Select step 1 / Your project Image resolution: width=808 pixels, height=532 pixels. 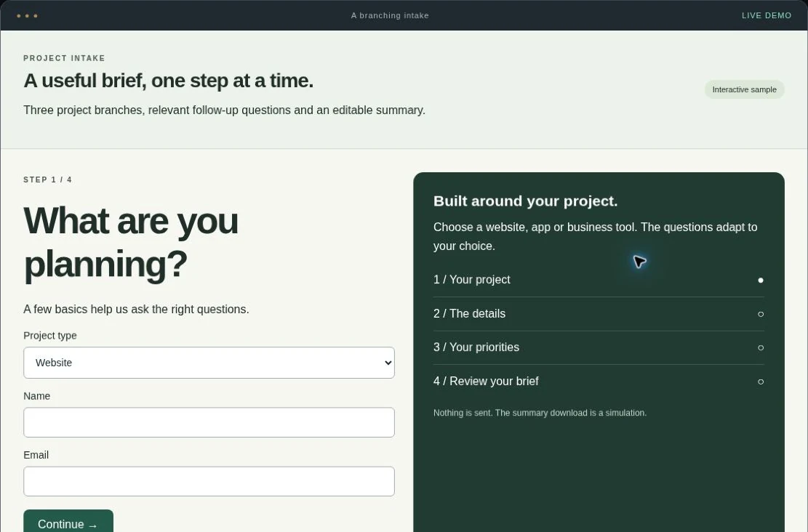click(599, 280)
